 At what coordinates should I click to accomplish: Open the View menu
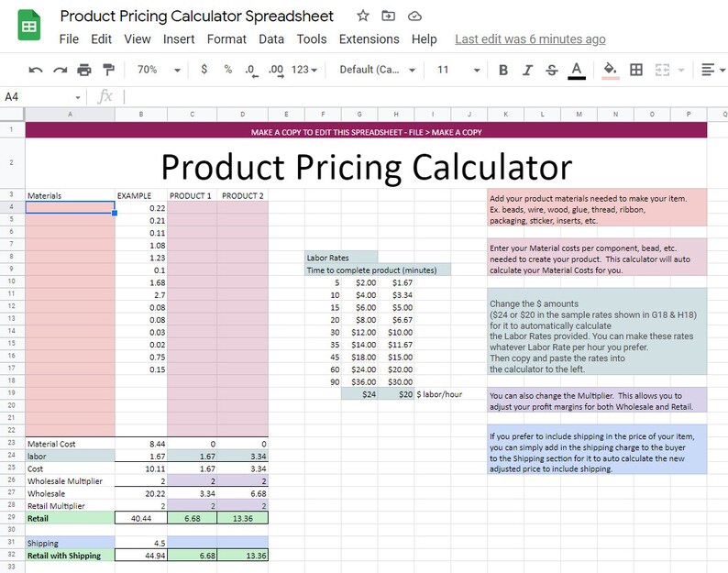pyautogui.click(x=137, y=39)
